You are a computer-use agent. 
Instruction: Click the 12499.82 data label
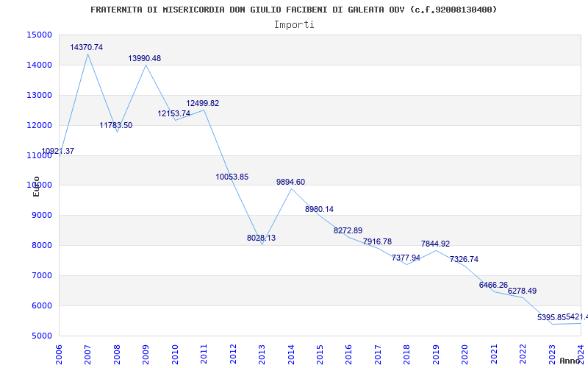point(203,103)
